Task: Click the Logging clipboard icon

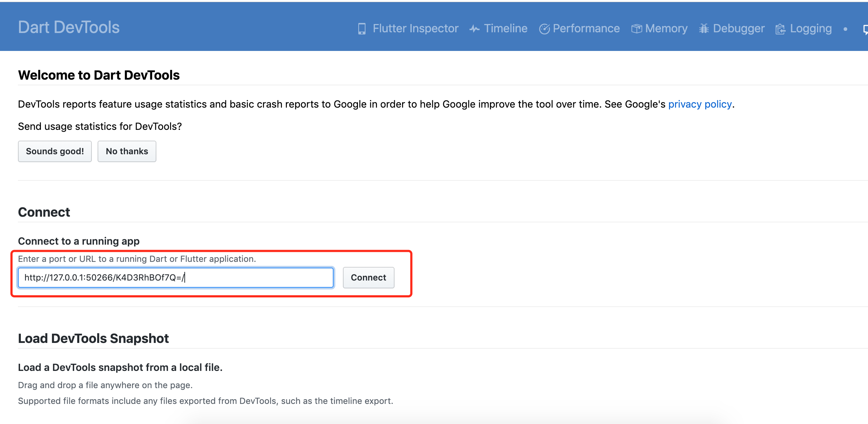Action: 780,29
